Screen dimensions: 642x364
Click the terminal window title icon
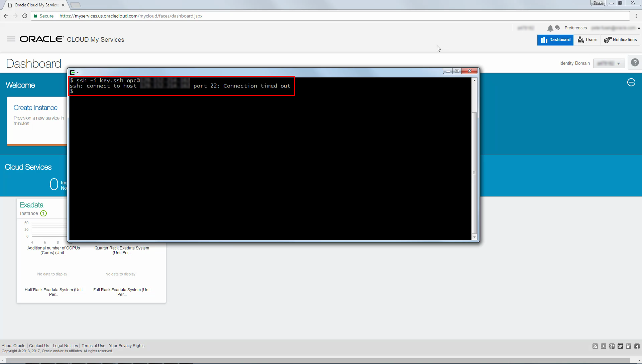coord(72,72)
